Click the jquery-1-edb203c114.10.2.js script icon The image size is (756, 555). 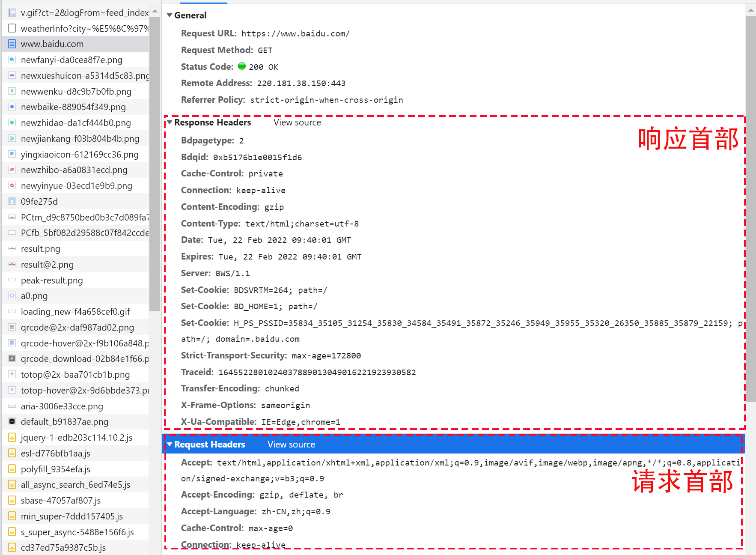[12, 437]
